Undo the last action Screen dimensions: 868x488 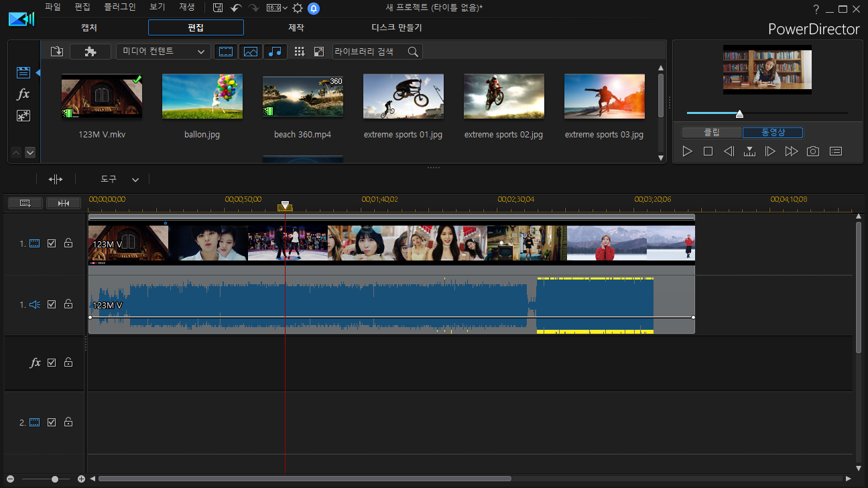point(236,8)
